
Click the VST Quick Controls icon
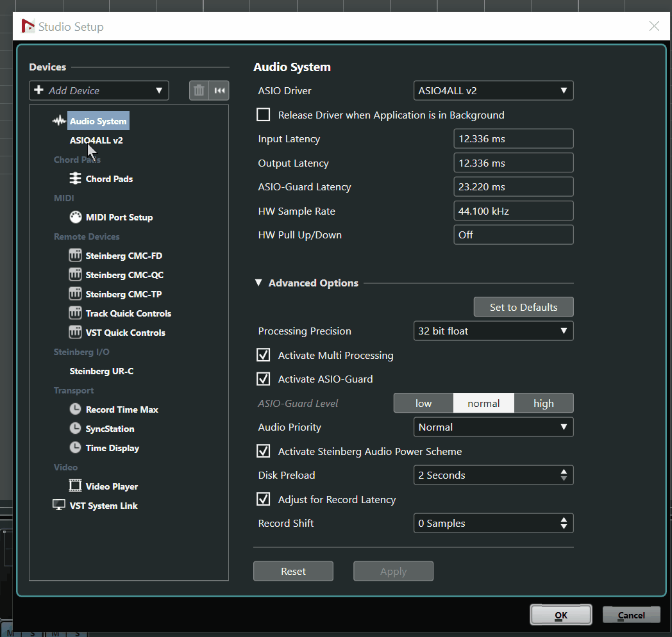75,333
